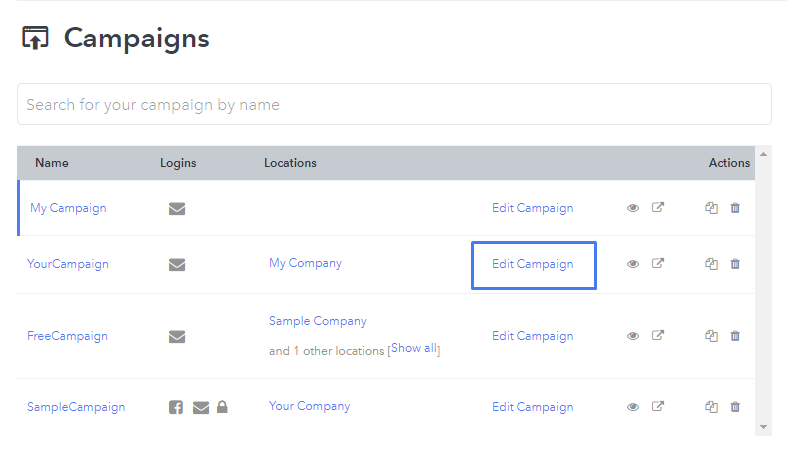Image resolution: width=787 pixels, height=459 pixels.
Task: Click the email login icon for FreeCampaign
Action: click(177, 337)
